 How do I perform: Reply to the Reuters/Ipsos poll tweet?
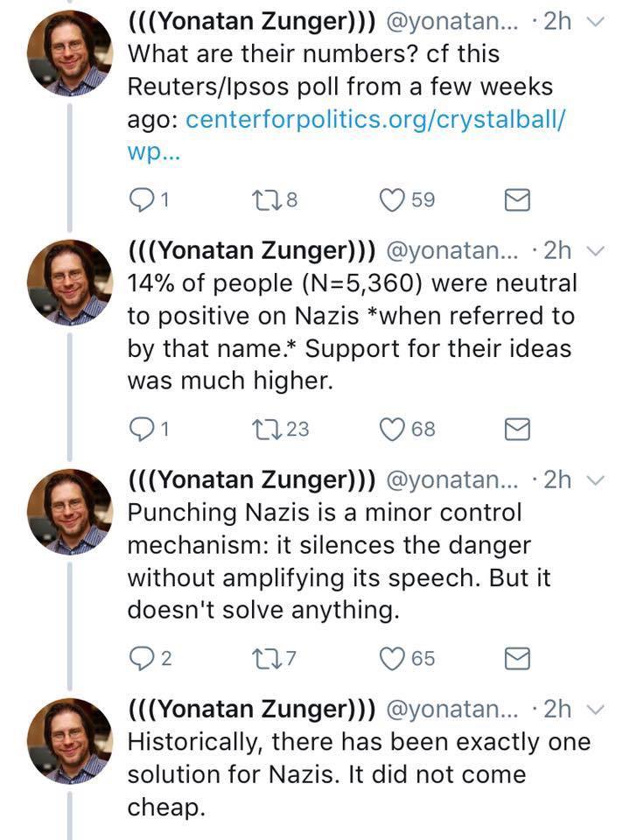coord(142,200)
